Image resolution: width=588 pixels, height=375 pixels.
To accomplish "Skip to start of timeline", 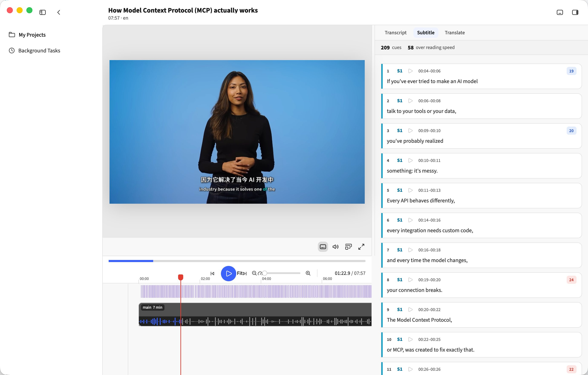I will [x=212, y=273].
